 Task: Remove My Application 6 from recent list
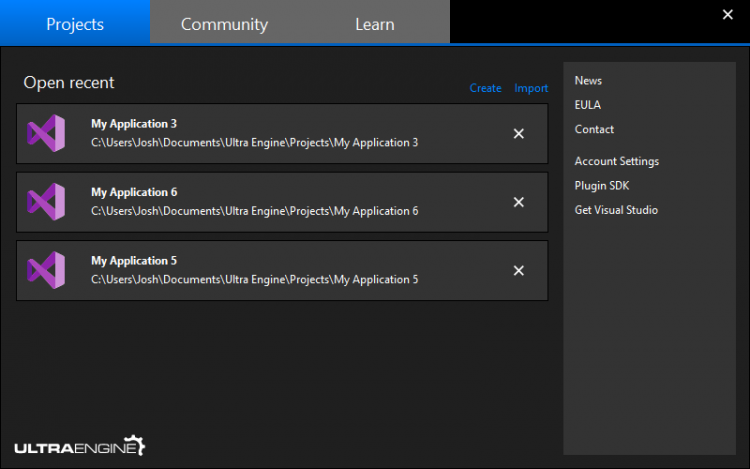(x=518, y=202)
